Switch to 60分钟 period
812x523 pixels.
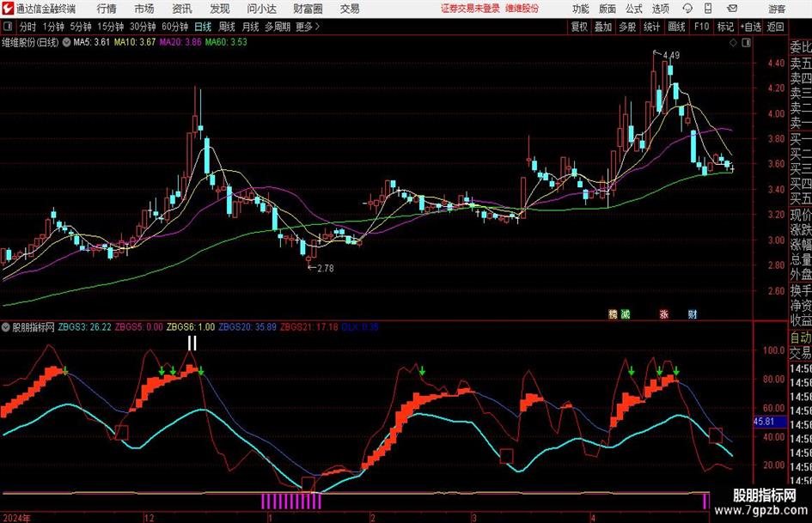click(x=175, y=27)
